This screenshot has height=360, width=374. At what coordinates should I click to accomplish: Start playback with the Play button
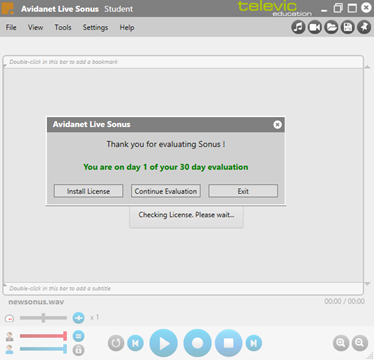click(163, 343)
